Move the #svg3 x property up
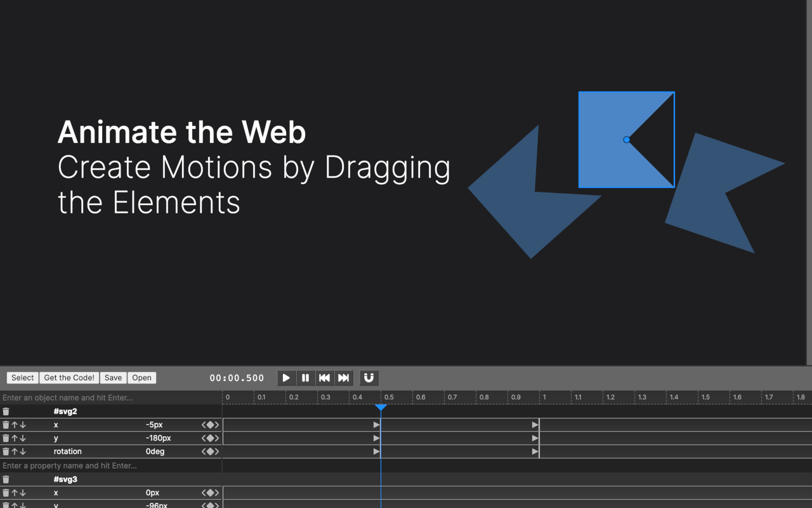This screenshot has height=508, width=812. [15, 493]
